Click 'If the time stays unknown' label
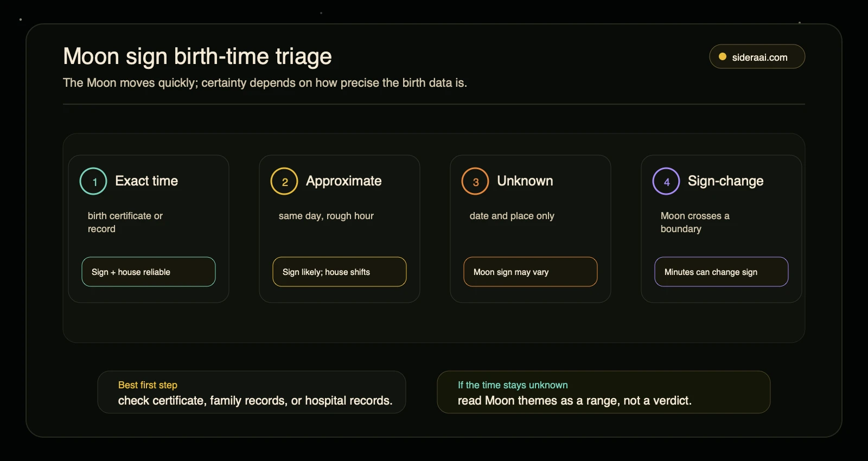This screenshot has height=461, width=868. pos(513,385)
